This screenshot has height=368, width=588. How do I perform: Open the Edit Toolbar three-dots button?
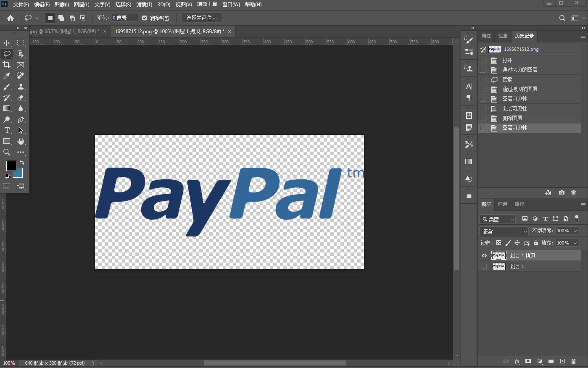tap(21, 152)
